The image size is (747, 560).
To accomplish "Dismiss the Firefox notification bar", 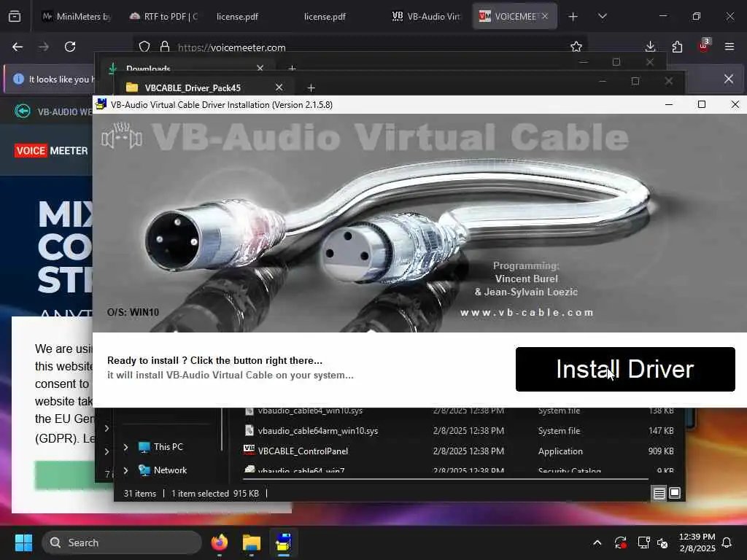I will [729, 79].
